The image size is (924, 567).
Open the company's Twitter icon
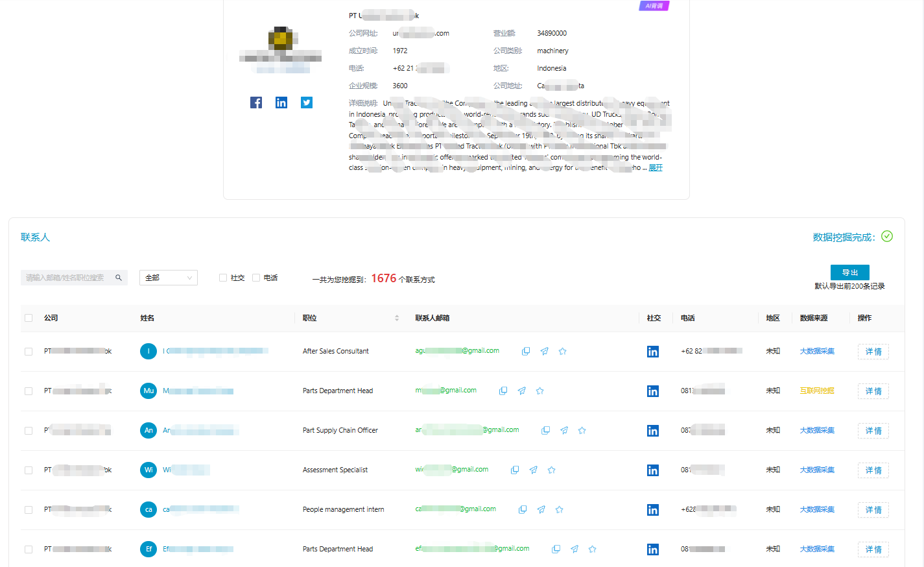coord(307,103)
